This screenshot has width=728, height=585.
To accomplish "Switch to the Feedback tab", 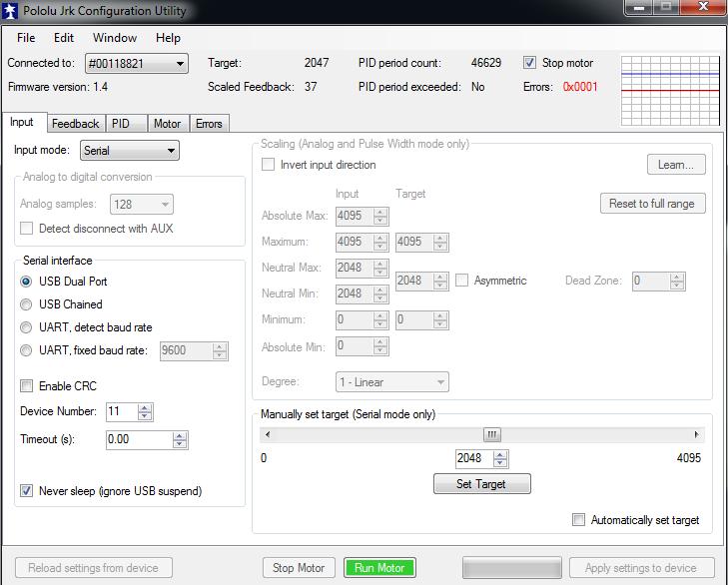I will tap(76, 124).
